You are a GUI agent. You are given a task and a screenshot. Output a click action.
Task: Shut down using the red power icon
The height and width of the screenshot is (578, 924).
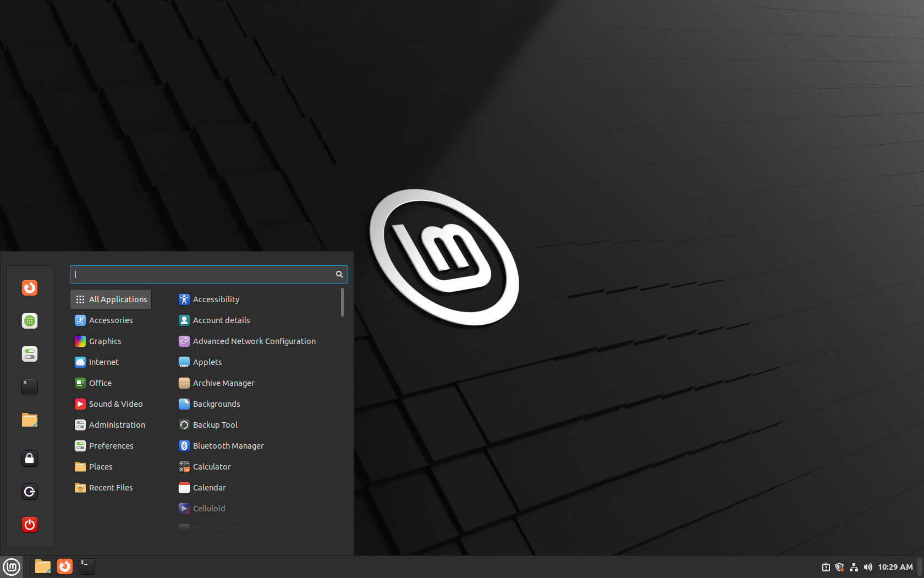pos(29,524)
